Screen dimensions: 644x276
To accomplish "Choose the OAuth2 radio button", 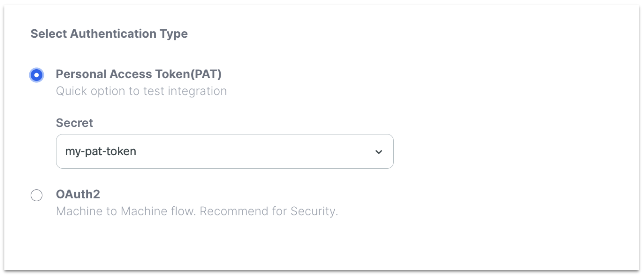I will (x=36, y=195).
